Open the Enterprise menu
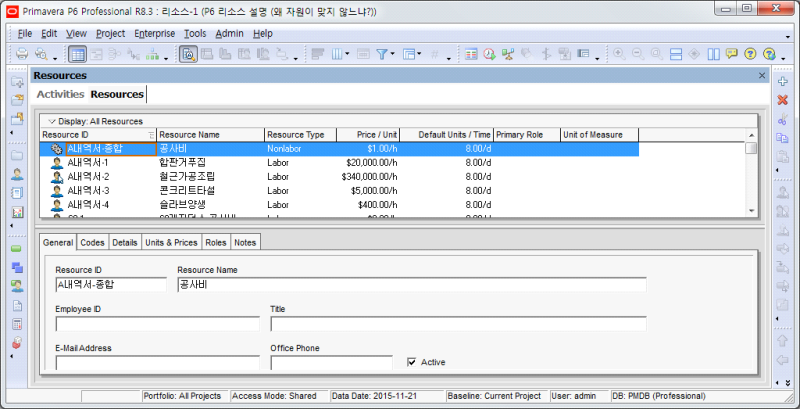 pos(155,34)
